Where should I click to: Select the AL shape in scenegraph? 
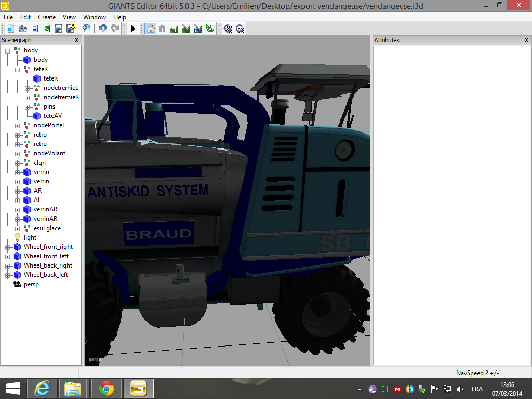click(x=37, y=200)
